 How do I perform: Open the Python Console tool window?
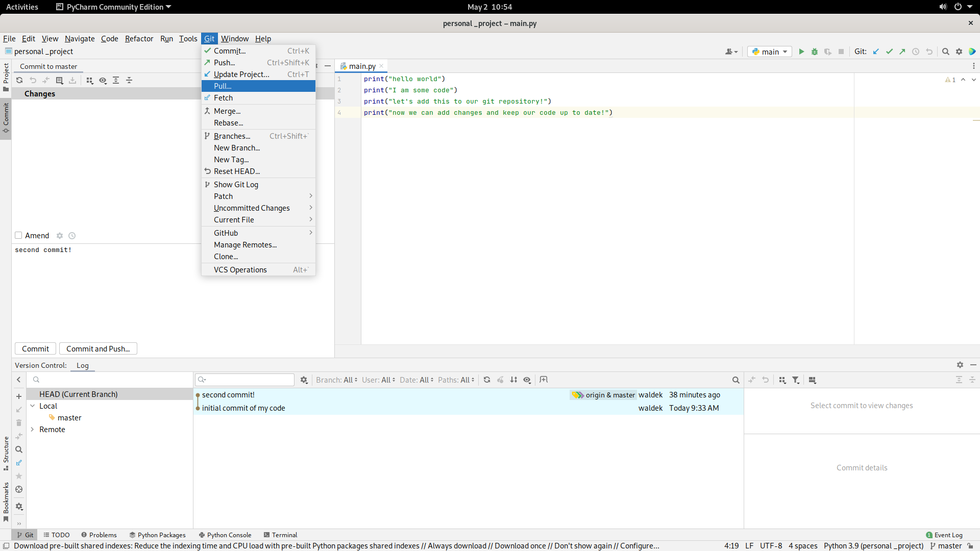pos(225,535)
